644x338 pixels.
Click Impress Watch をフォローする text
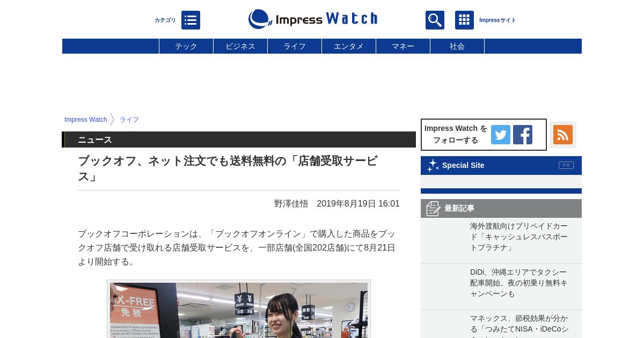(456, 134)
